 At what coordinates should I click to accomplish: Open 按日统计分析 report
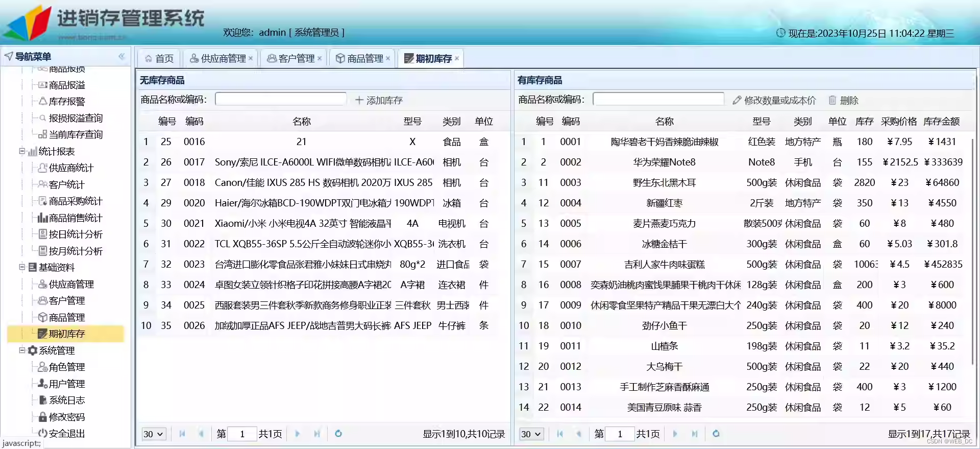(76, 234)
